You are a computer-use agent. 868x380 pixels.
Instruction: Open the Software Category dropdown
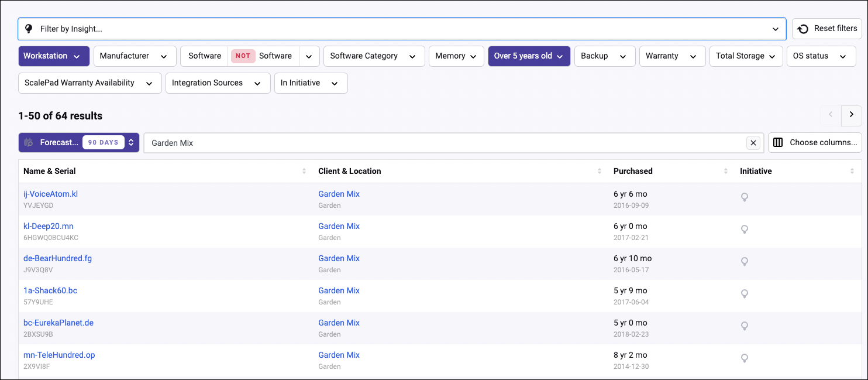click(x=374, y=56)
